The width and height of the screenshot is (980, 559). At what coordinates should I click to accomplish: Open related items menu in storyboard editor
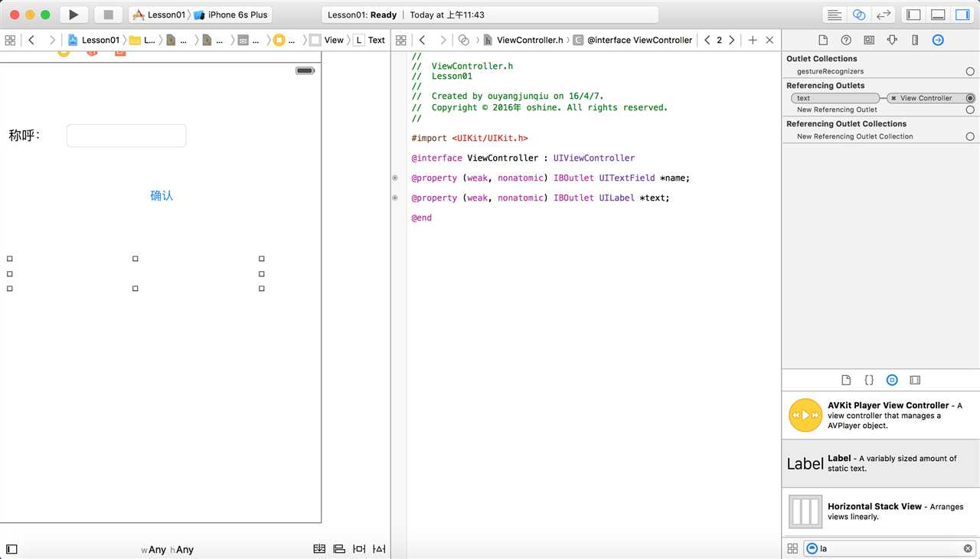tap(10, 40)
